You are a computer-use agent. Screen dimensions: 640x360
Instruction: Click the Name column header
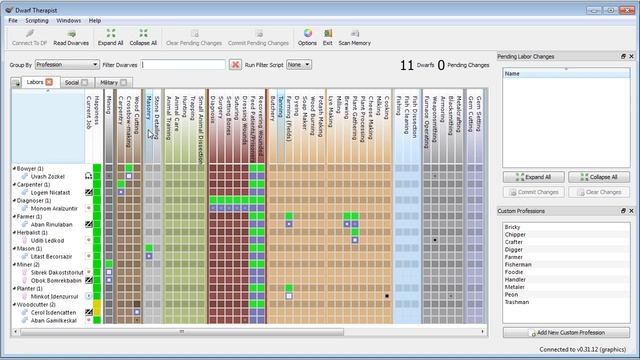(566, 73)
